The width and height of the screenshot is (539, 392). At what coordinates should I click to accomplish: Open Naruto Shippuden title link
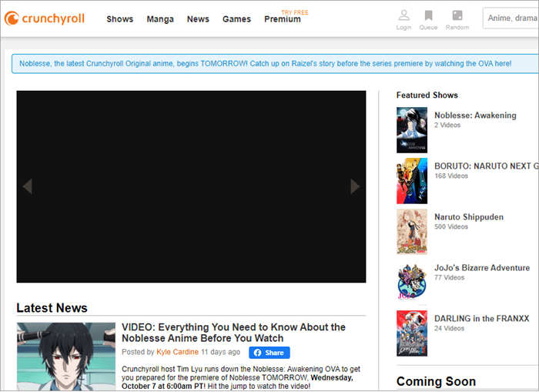coord(469,217)
